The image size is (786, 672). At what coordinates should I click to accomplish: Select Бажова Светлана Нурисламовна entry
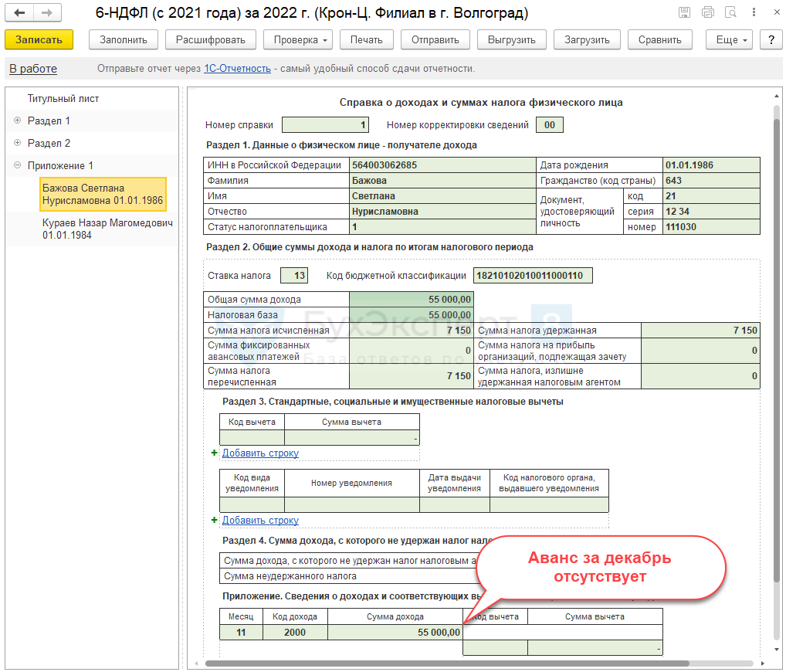[103, 194]
